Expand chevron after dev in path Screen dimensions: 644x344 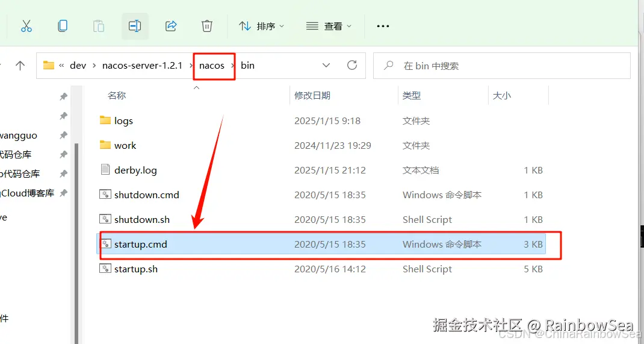[94, 66]
